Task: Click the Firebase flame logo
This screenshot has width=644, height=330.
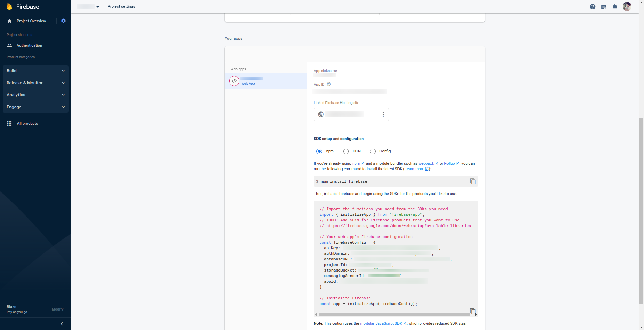Action: [9, 7]
